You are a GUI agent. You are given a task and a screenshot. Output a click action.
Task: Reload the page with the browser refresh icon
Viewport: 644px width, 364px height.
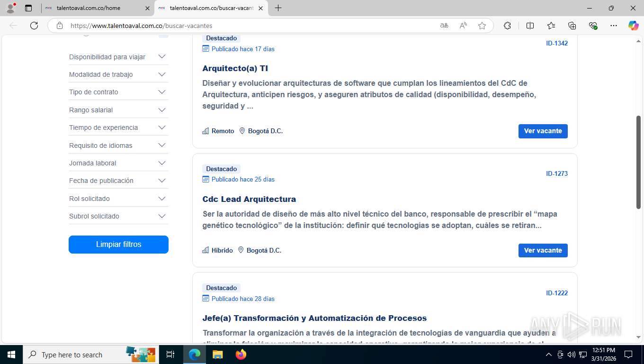point(34,26)
